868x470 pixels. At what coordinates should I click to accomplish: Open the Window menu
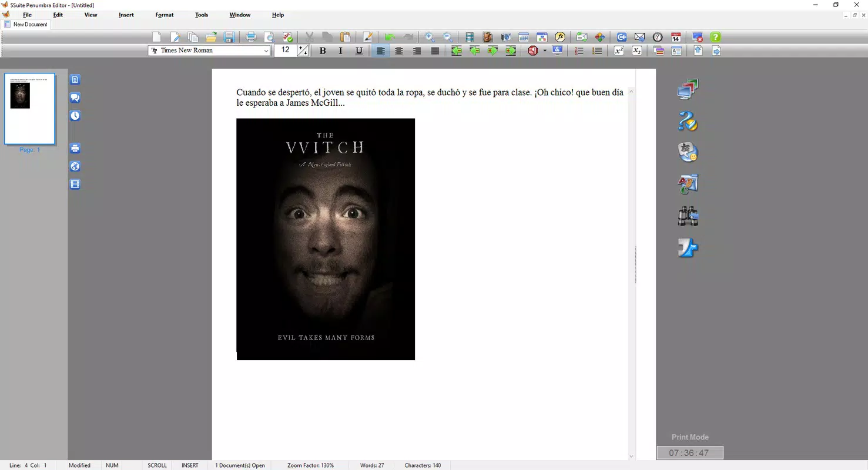click(240, 15)
